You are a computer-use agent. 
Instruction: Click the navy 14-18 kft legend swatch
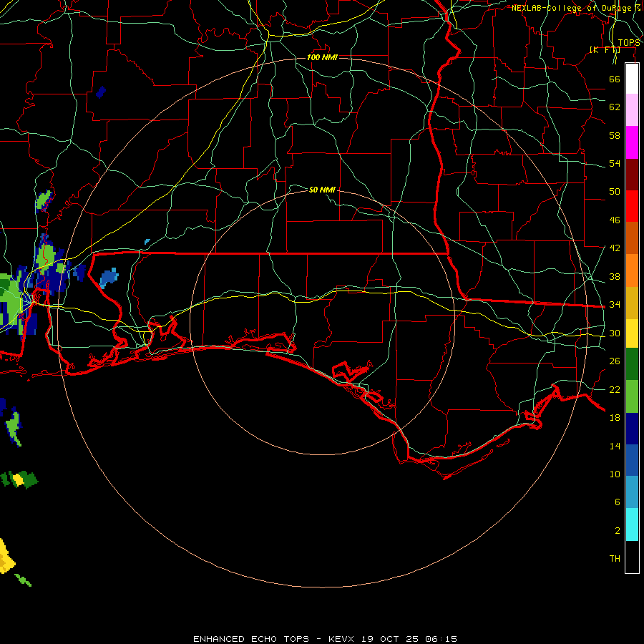coord(632,429)
